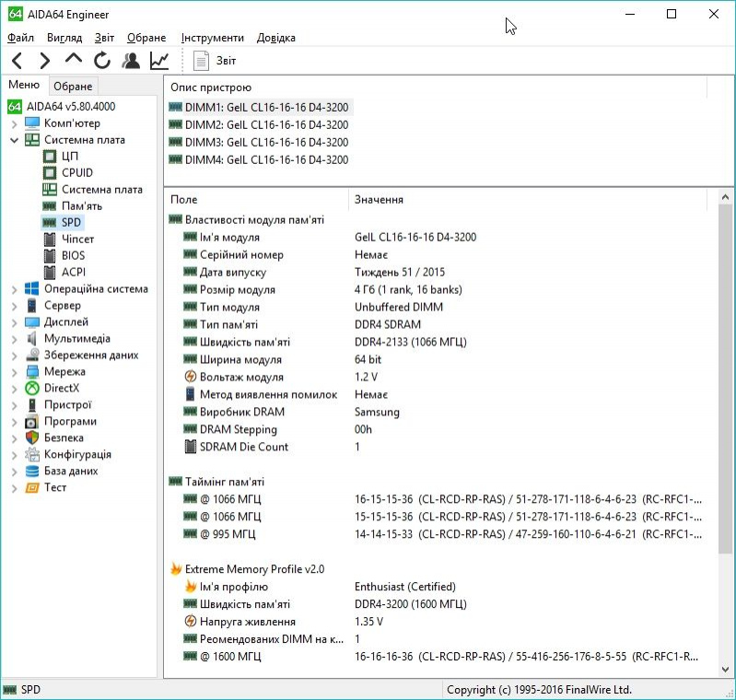Select DIMM2: GeIL CL16-16-16 D4-3200
736x700 pixels.
pos(259,125)
